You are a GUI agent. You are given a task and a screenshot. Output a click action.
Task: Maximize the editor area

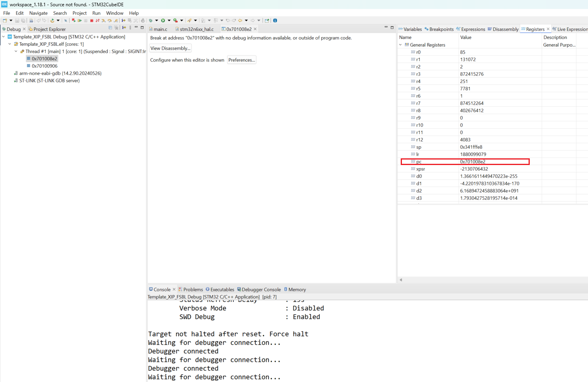(392, 27)
